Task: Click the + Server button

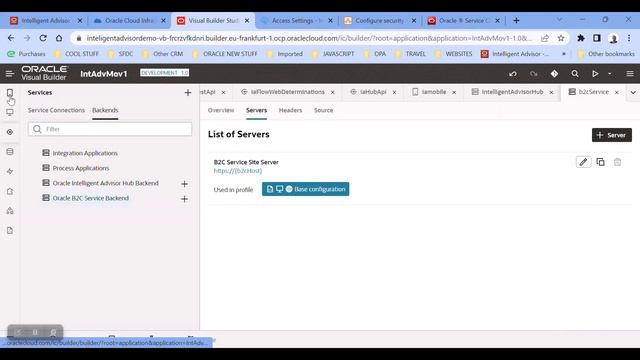Action: pyautogui.click(x=612, y=135)
